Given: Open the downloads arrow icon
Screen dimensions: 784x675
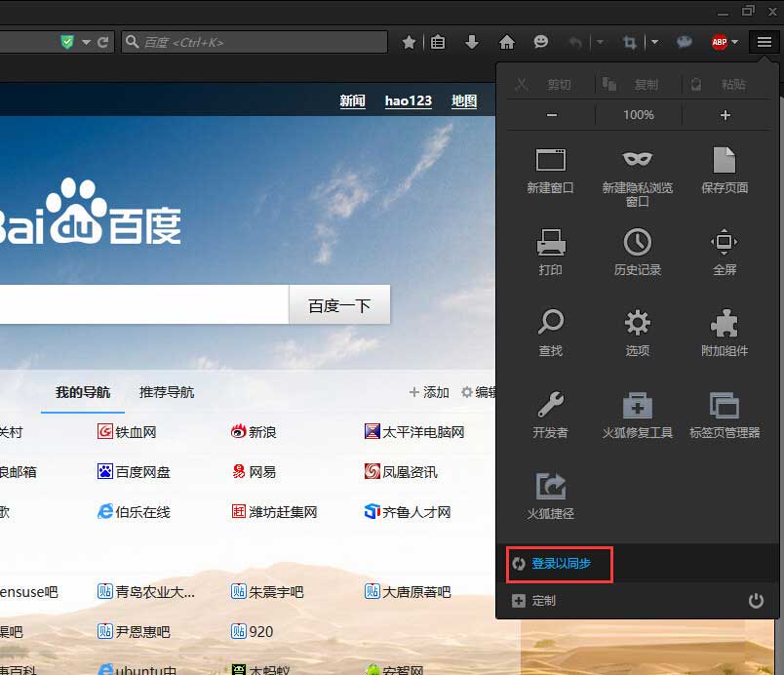Looking at the screenshot, I should tap(472, 42).
